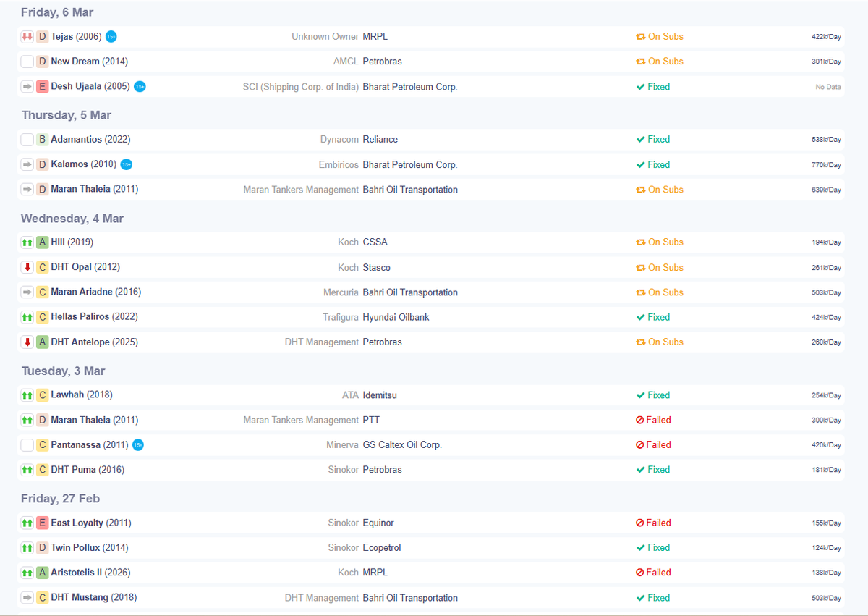Click owner Trafigura in Hellas Paliros row
Viewport: 868px width, 616px height.
coord(341,317)
